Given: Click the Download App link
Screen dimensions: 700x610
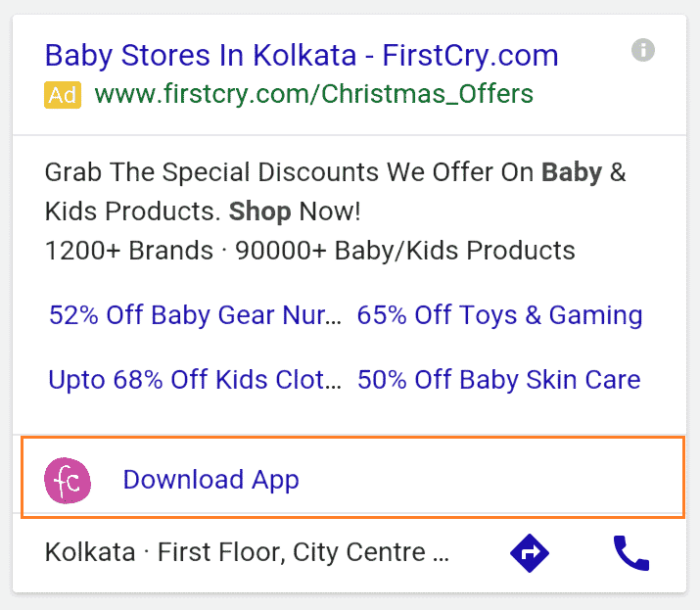Looking at the screenshot, I should click(x=210, y=480).
